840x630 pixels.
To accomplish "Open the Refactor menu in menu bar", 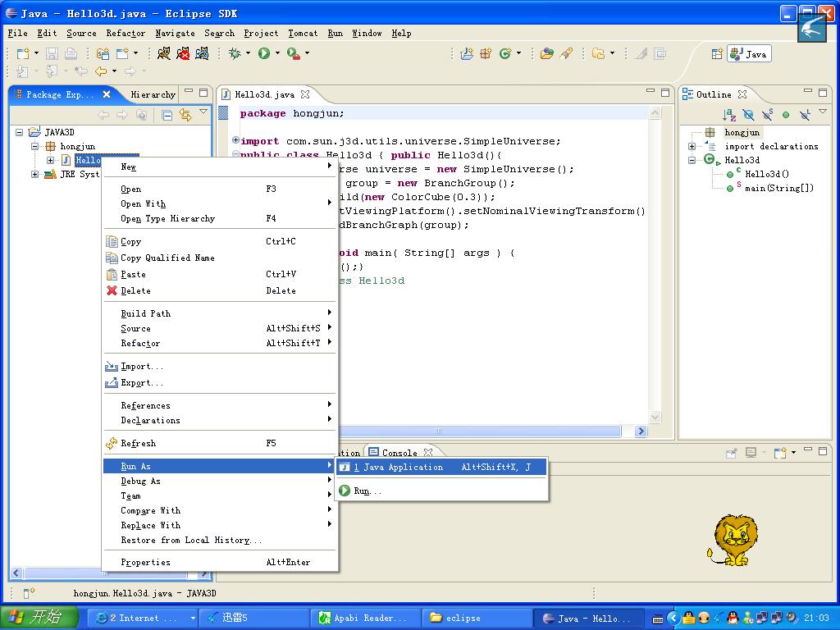I will pyautogui.click(x=126, y=33).
